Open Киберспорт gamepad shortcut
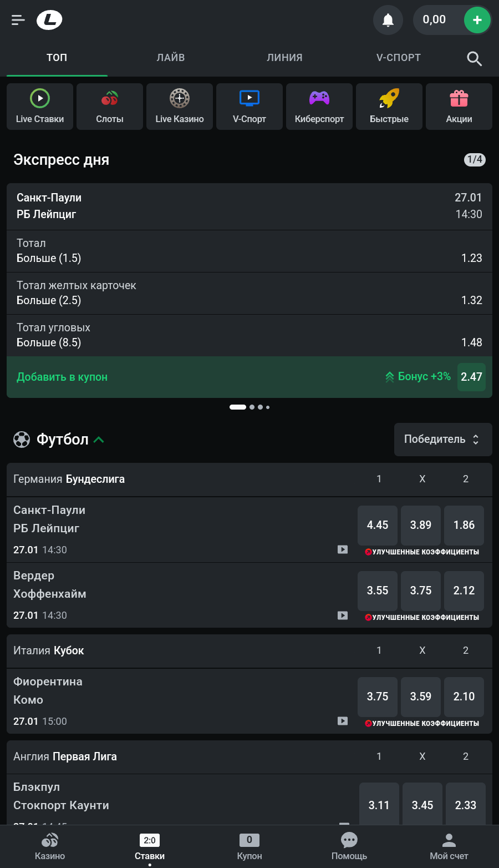Image resolution: width=499 pixels, height=868 pixels. tap(319, 107)
